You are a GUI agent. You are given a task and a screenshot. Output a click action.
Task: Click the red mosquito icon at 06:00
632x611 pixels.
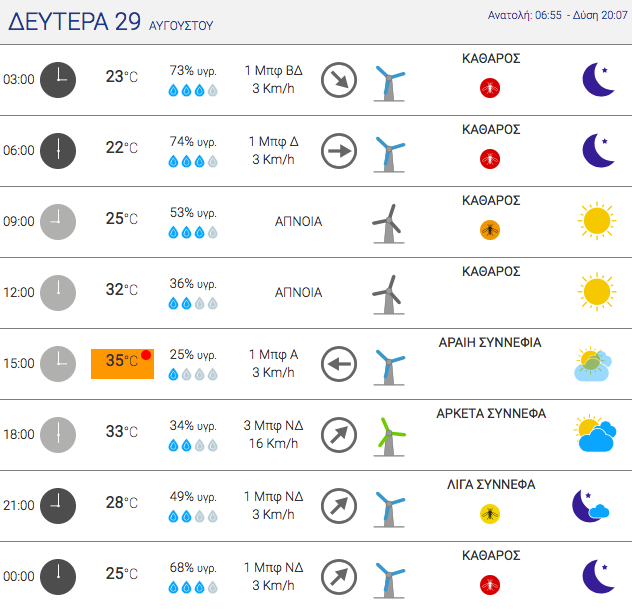[x=490, y=159]
